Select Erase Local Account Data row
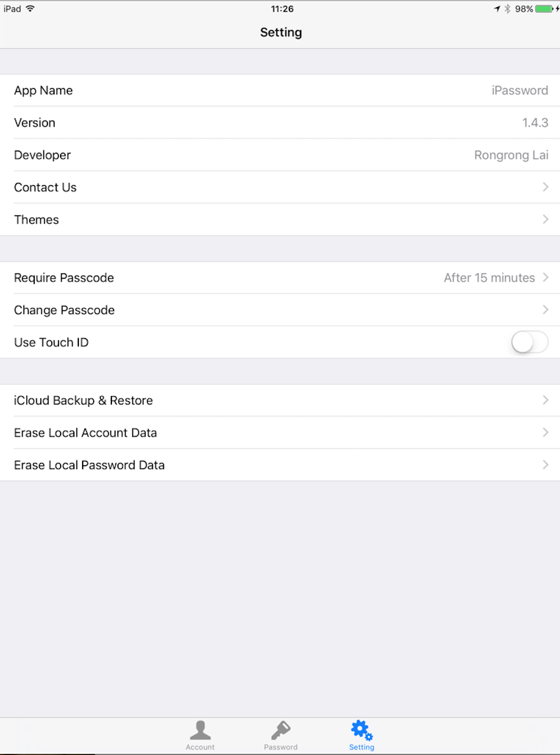This screenshot has width=560, height=755. 280,433
